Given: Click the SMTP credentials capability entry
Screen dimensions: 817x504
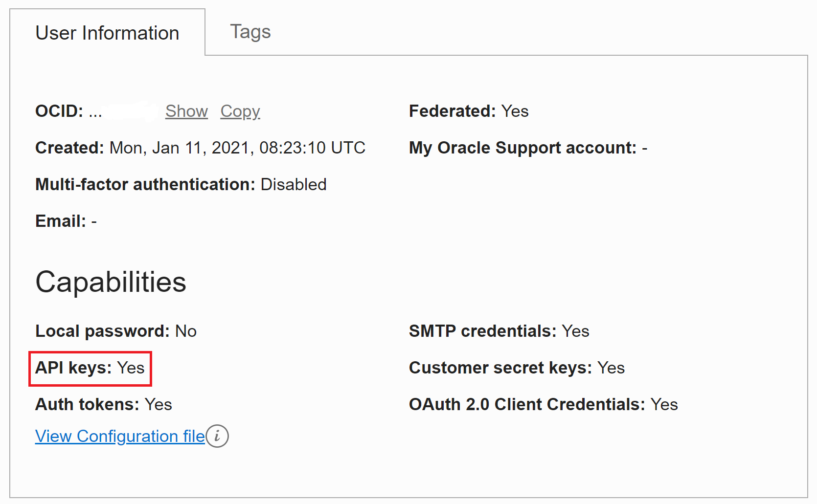Looking at the screenshot, I should click(499, 331).
